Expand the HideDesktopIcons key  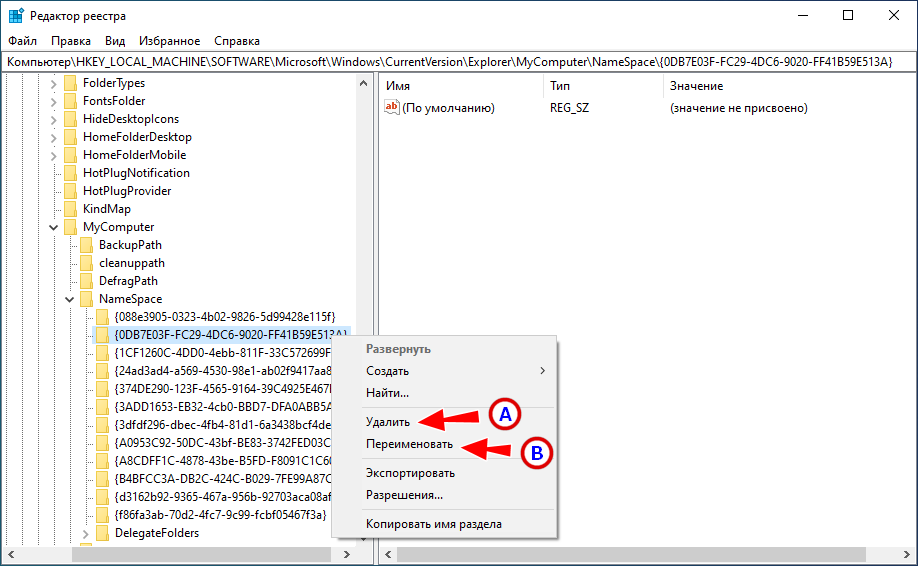53,121
